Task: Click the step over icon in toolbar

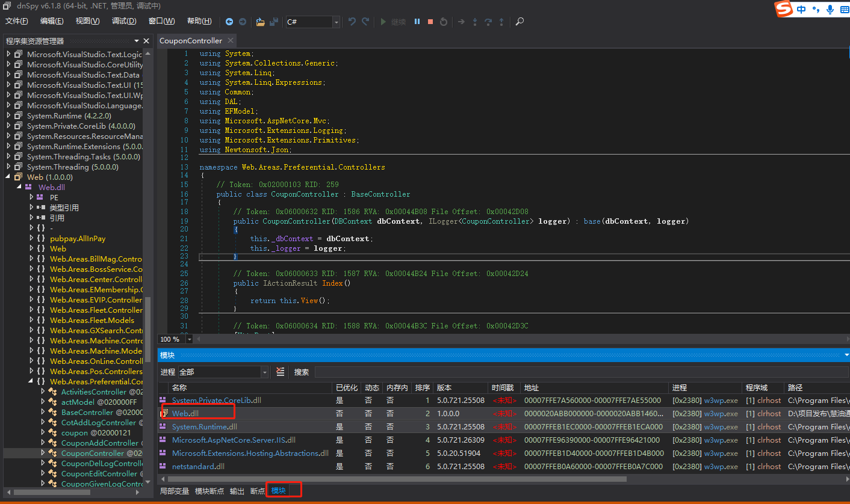Action: point(488,22)
